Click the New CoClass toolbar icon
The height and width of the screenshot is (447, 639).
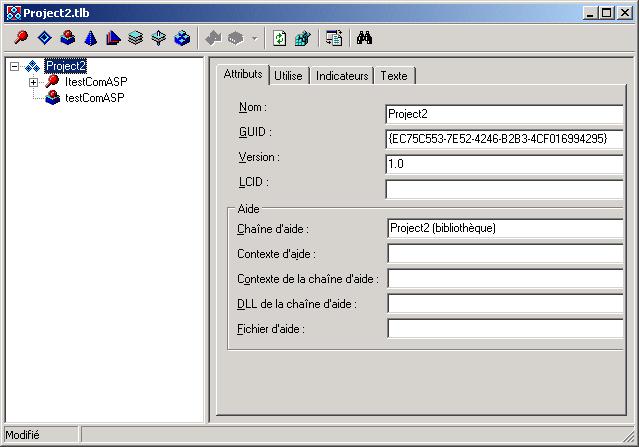67,39
